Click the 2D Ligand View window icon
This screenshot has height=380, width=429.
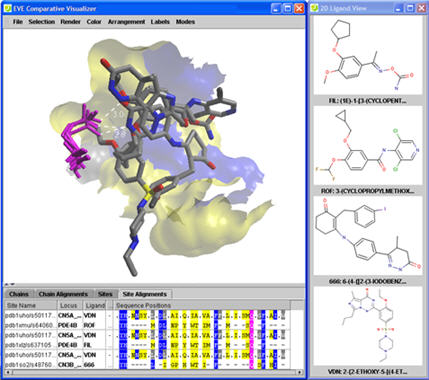click(x=314, y=9)
